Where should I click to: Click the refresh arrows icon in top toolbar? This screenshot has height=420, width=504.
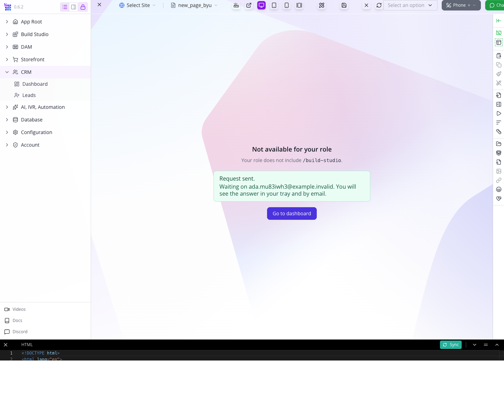pos(379,5)
